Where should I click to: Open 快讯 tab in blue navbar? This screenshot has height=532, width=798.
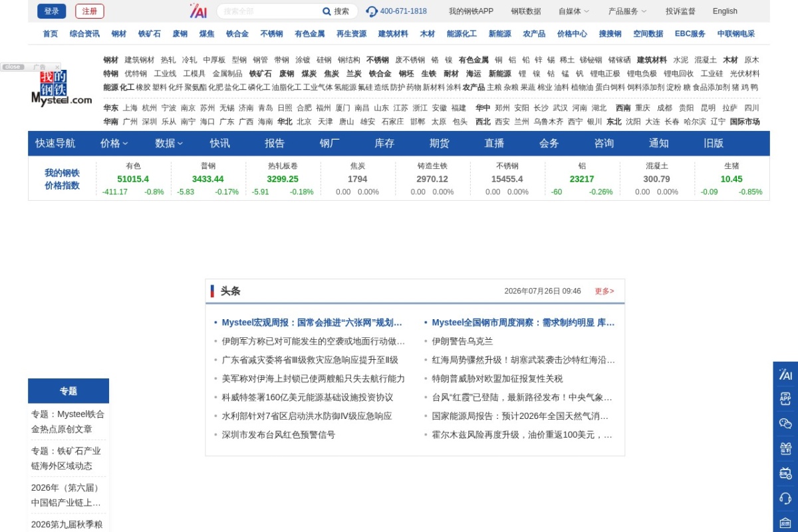point(219,143)
